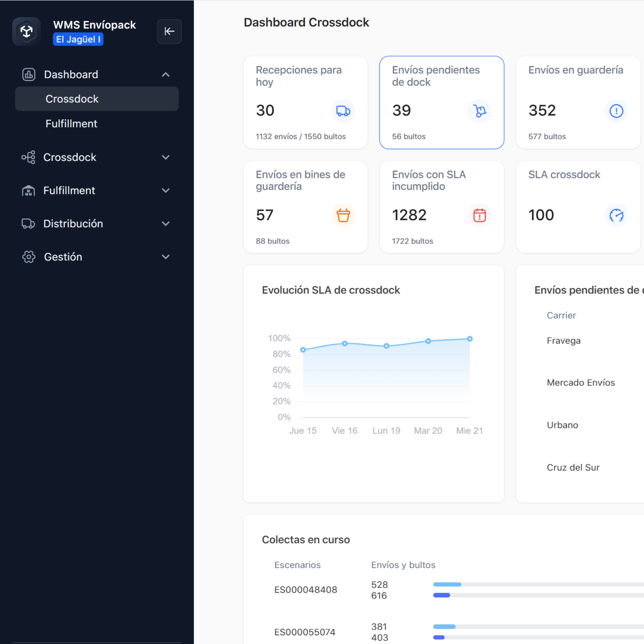
Task: Click the truck icon in Recepciones para hoy
Action: 343,111
